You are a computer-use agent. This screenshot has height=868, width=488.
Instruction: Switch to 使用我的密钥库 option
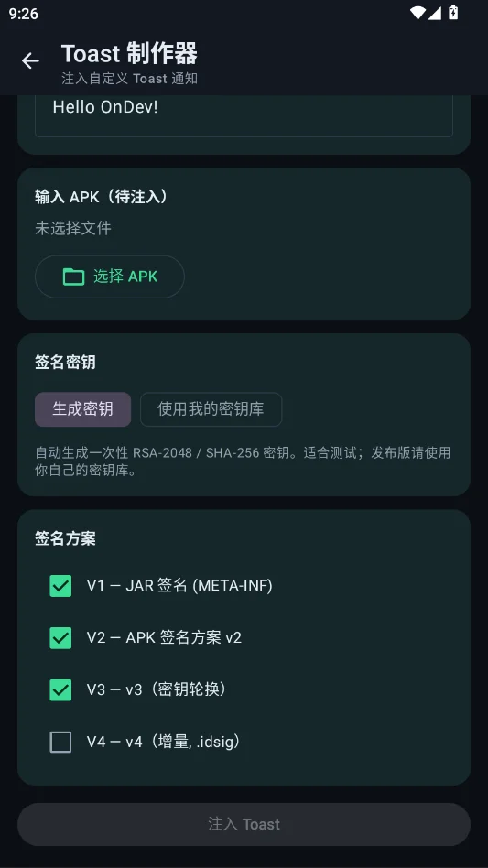(x=211, y=409)
